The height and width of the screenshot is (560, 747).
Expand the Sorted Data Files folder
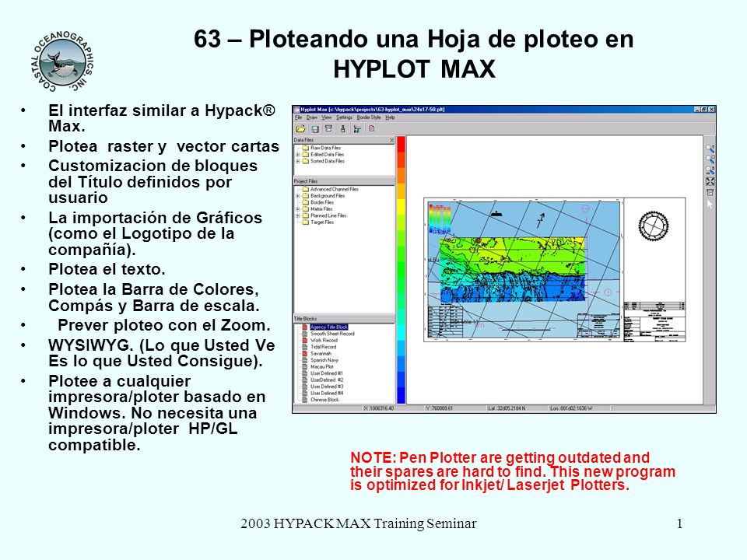click(298, 161)
